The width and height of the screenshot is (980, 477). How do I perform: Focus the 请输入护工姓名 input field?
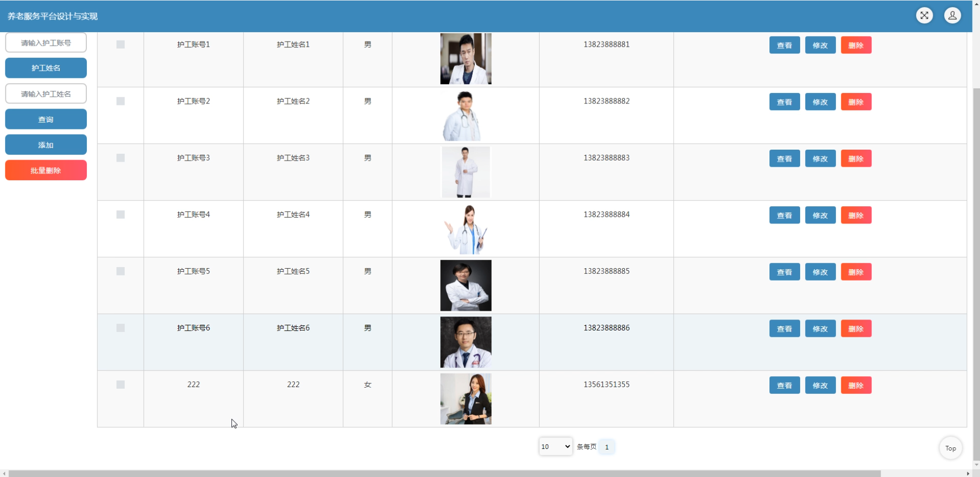tap(46, 94)
